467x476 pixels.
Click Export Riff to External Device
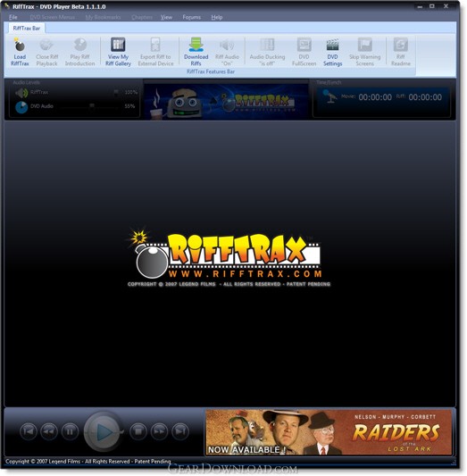[x=155, y=52]
